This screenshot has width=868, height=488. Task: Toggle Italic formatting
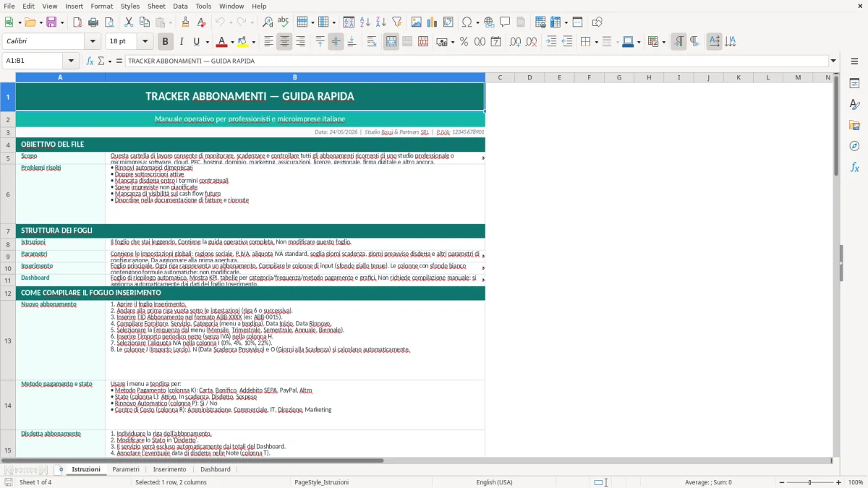click(182, 42)
